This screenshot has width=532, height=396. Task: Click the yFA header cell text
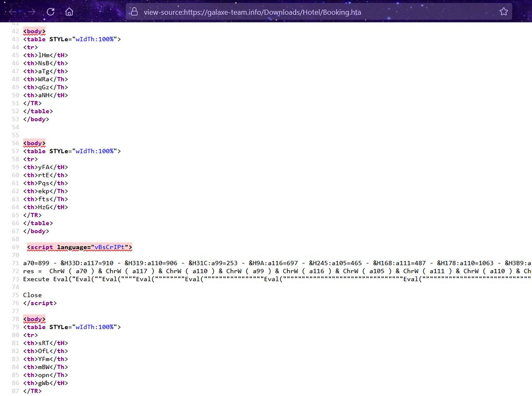(x=44, y=167)
